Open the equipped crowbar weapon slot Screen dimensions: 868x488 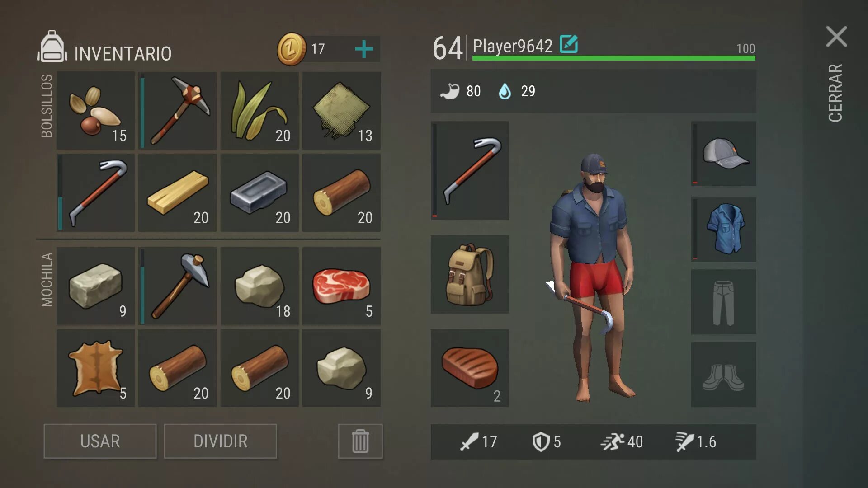coord(470,170)
